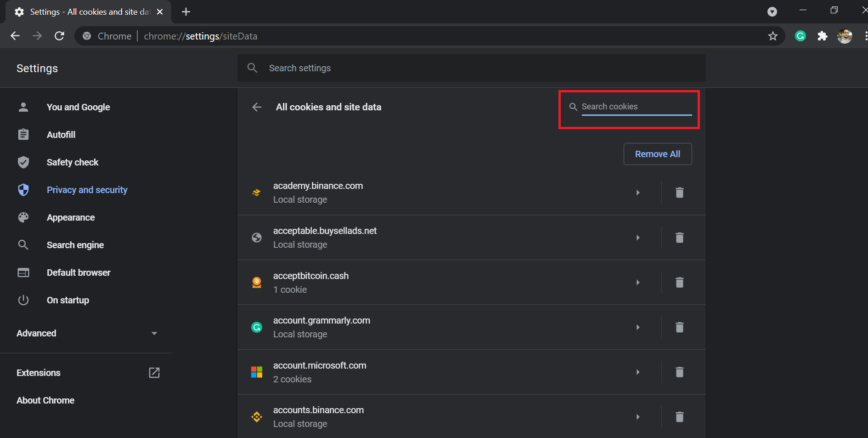This screenshot has height=438, width=868.
Task: Go to the Appearance settings section
Action: (71, 217)
